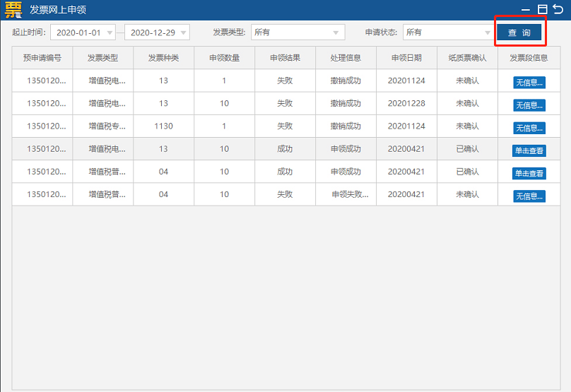Click the 申领日期 column header
Image resolution: width=571 pixels, height=392 pixels.
406,58
